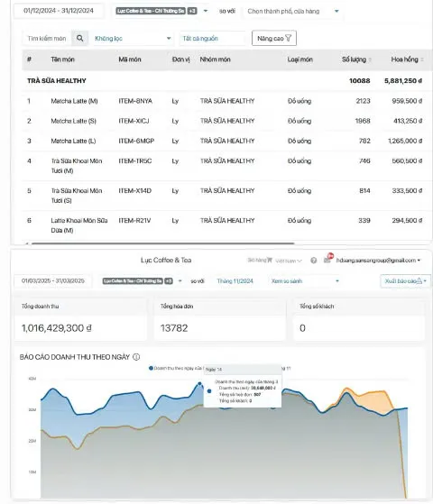Click the Tổng số khách value 0
Viewport: 433px width, 504px height.
pos(302,328)
